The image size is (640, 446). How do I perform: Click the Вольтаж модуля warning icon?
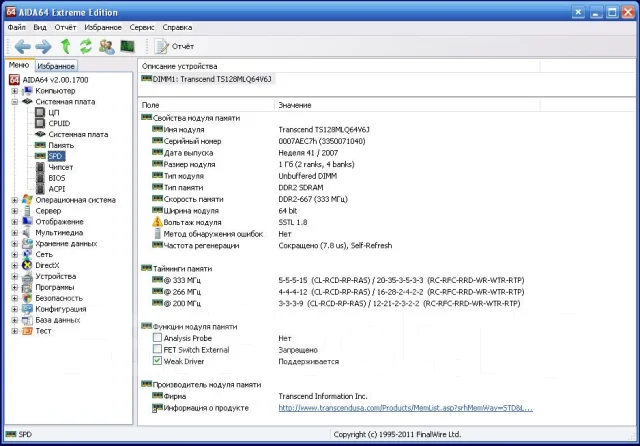(157, 222)
